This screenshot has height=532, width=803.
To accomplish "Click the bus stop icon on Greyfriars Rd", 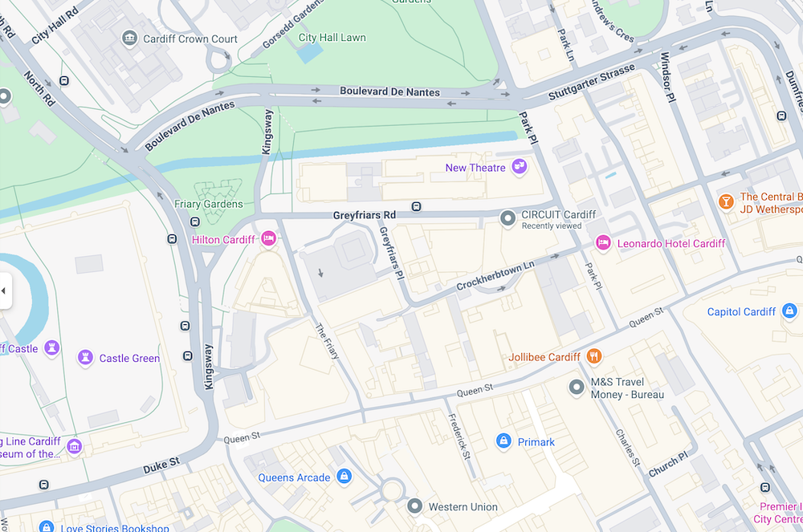I will point(416,207).
